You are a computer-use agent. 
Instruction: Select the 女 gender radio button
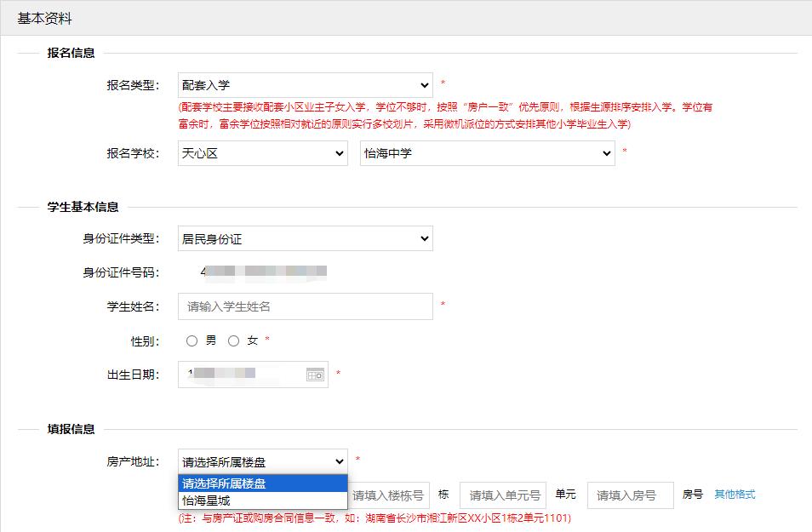[x=234, y=340]
